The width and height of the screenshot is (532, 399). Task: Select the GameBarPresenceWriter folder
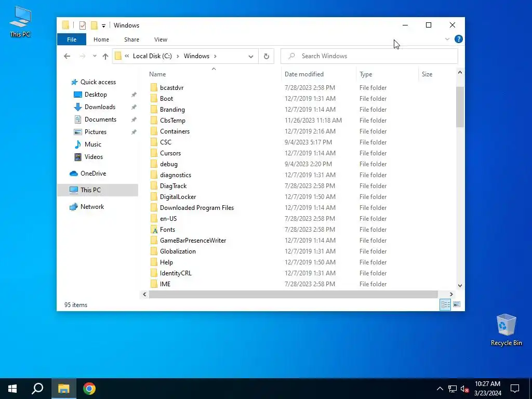193,240
